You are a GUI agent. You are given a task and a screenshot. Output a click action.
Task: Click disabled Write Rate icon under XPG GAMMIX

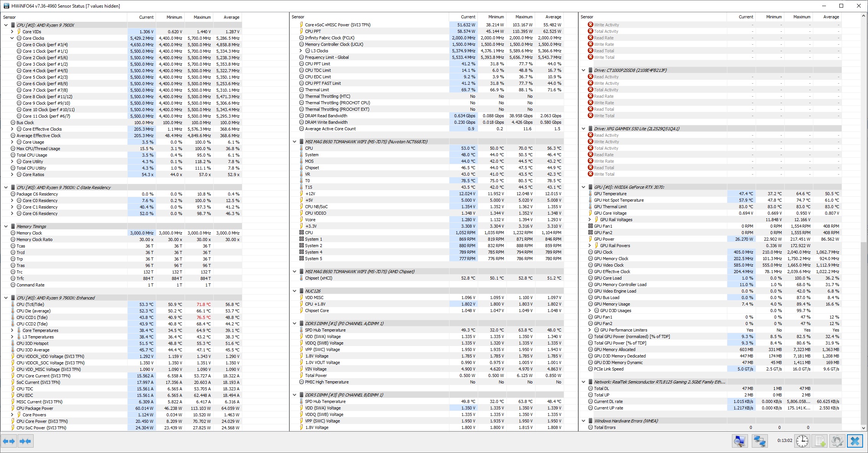click(591, 161)
